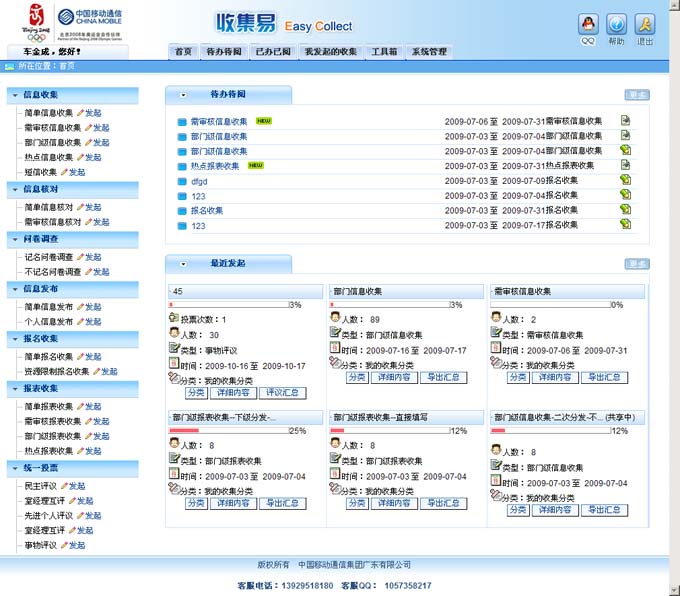Switch to the 已办已阅 tab
Viewport: 680px width, 596px height.
coord(273,52)
